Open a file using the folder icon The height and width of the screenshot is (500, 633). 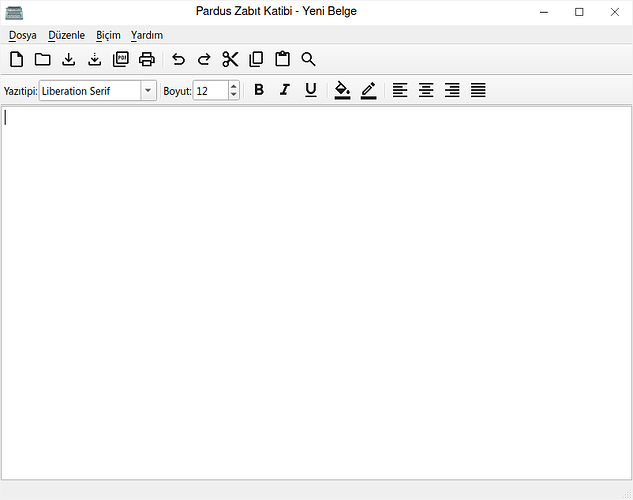click(x=42, y=59)
